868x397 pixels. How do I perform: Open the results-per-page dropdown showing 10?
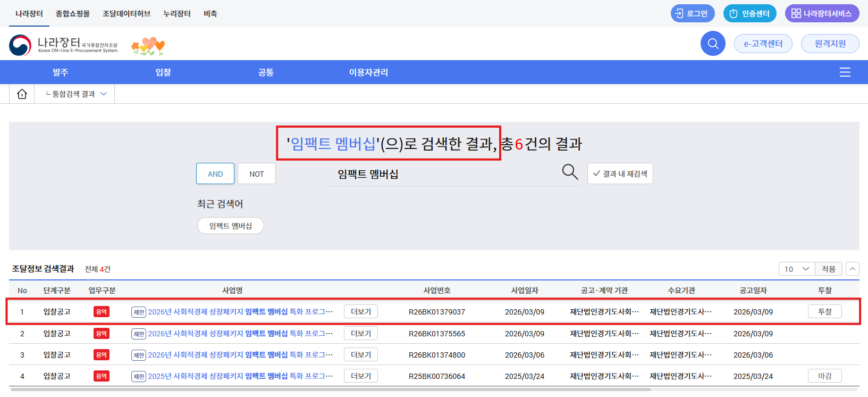[796, 269]
